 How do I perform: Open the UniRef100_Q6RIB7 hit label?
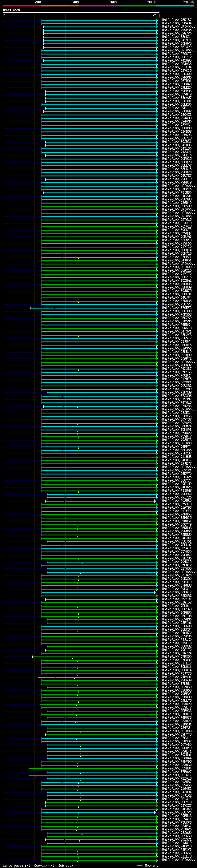click(x=176, y=20)
